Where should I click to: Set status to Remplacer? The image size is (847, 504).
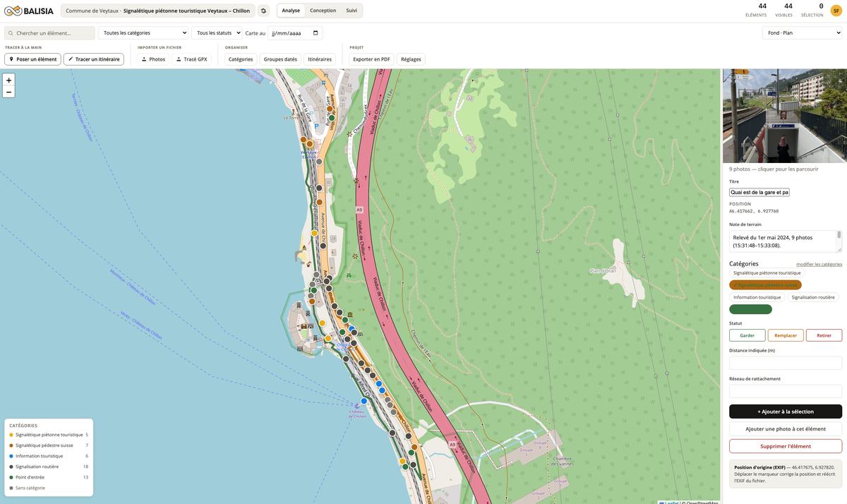pyautogui.click(x=786, y=335)
